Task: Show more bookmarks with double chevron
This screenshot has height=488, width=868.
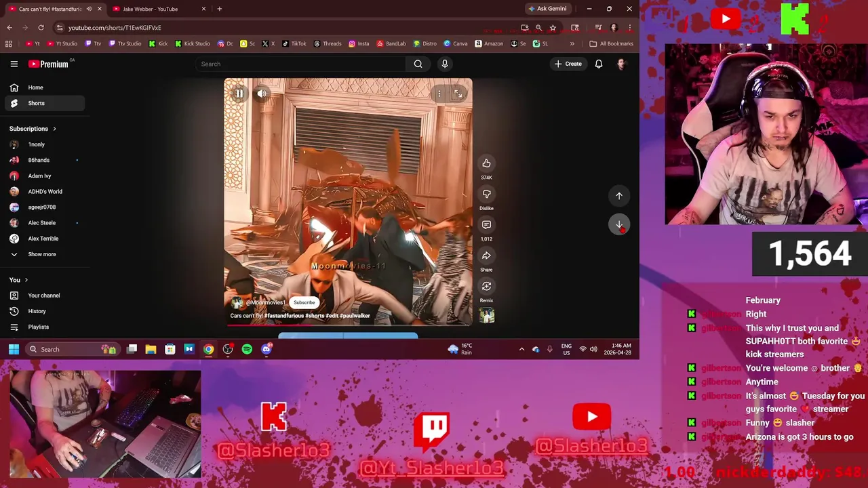Action: pos(572,43)
